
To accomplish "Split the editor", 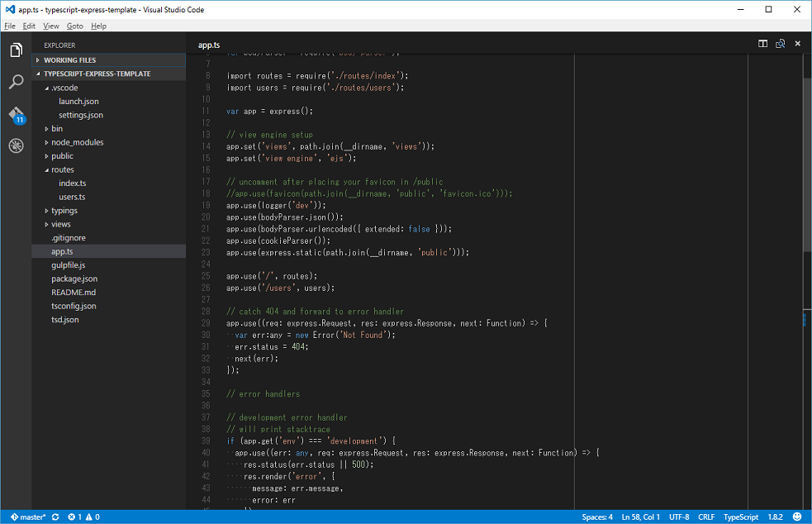I will click(762, 44).
